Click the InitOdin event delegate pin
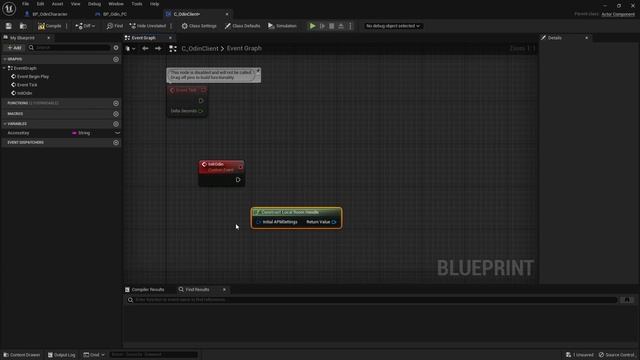This screenshot has height=360, width=640. (x=240, y=167)
